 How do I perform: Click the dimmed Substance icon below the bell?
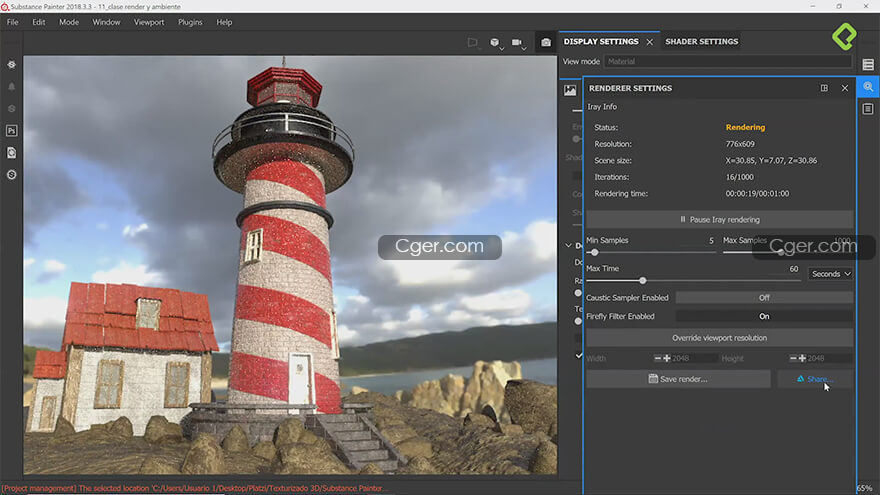tap(11, 108)
